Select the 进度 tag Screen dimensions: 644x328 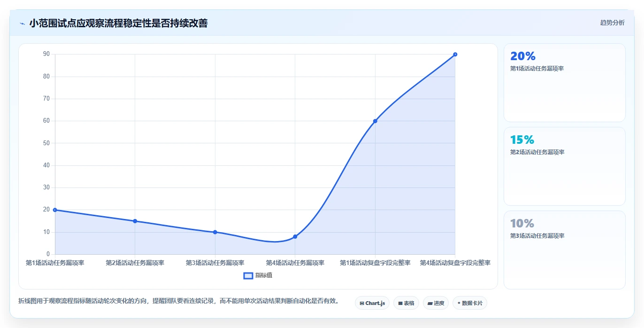click(x=436, y=303)
